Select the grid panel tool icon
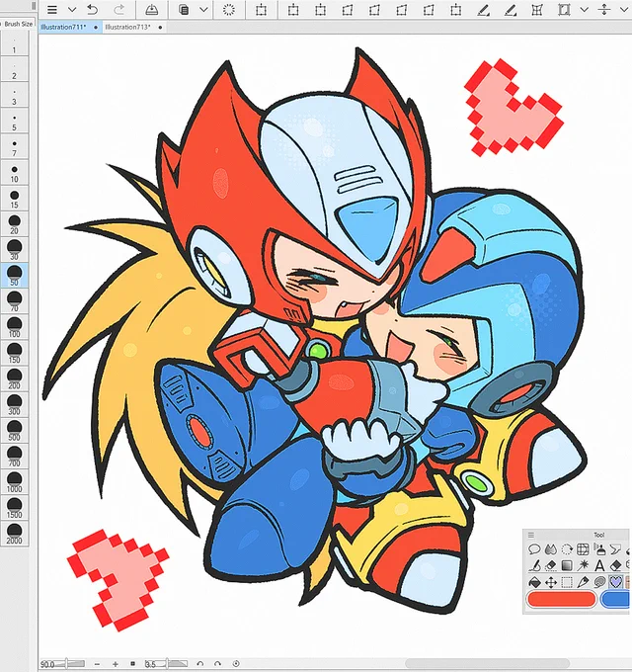This screenshot has height=672, width=632. pos(584,549)
